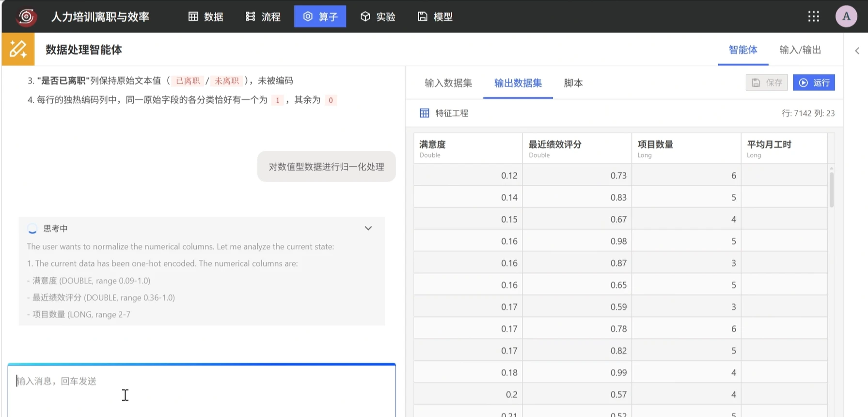Click the 已离职 tag in the chat
Screen dimensions: 868x417
tap(188, 80)
